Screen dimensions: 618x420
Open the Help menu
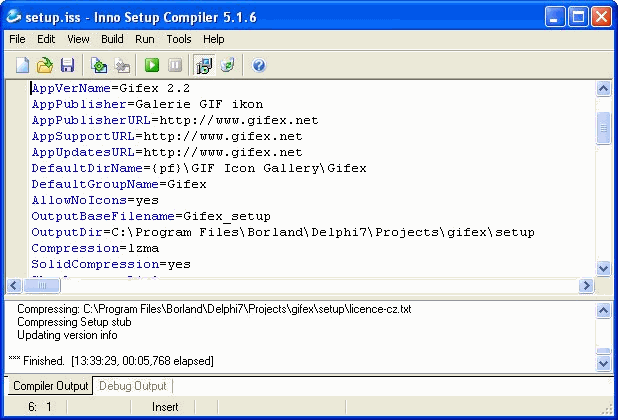[214, 39]
